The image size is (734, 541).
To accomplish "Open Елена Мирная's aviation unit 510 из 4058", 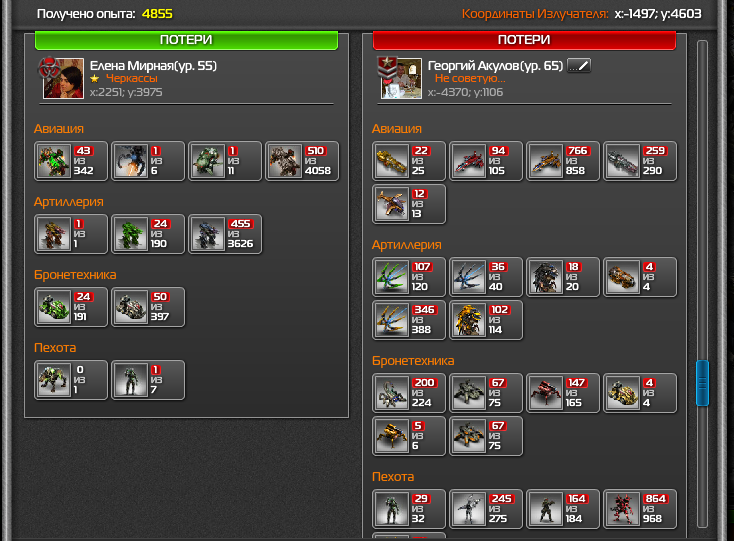I will (x=302, y=161).
